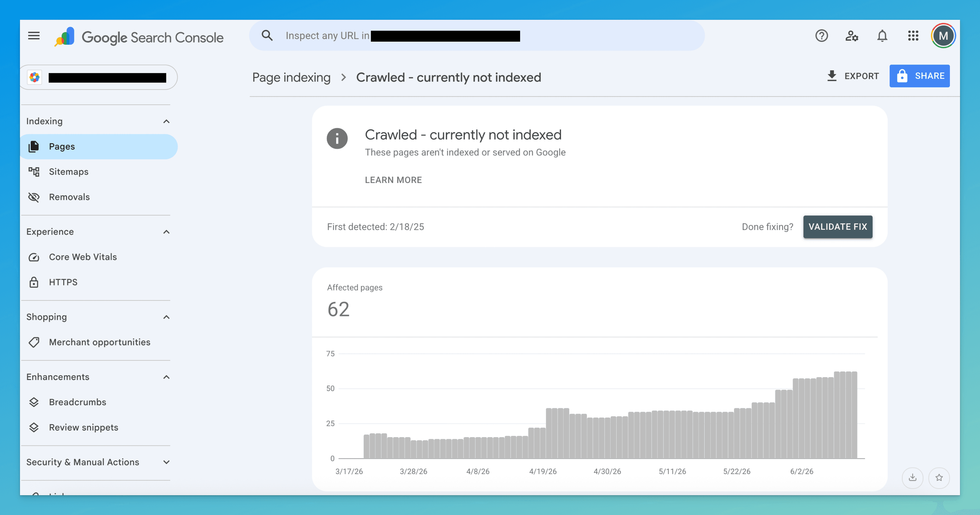Open the Removals menu item
The height and width of the screenshot is (515, 980).
99,197
